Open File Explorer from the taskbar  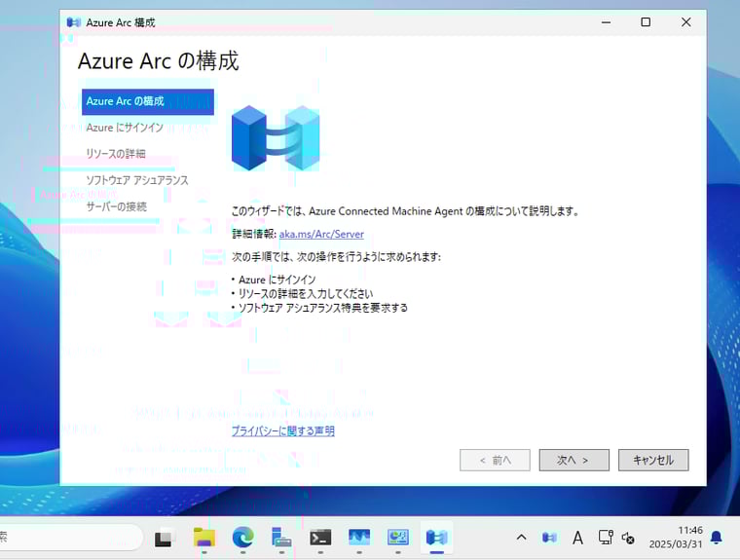(203, 538)
